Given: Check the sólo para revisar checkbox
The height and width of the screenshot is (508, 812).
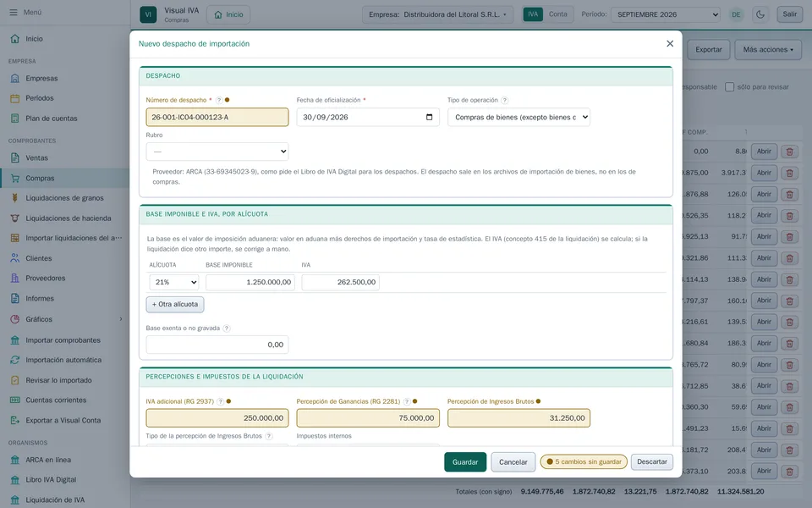Looking at the screenshot, I should click(730, 87).
